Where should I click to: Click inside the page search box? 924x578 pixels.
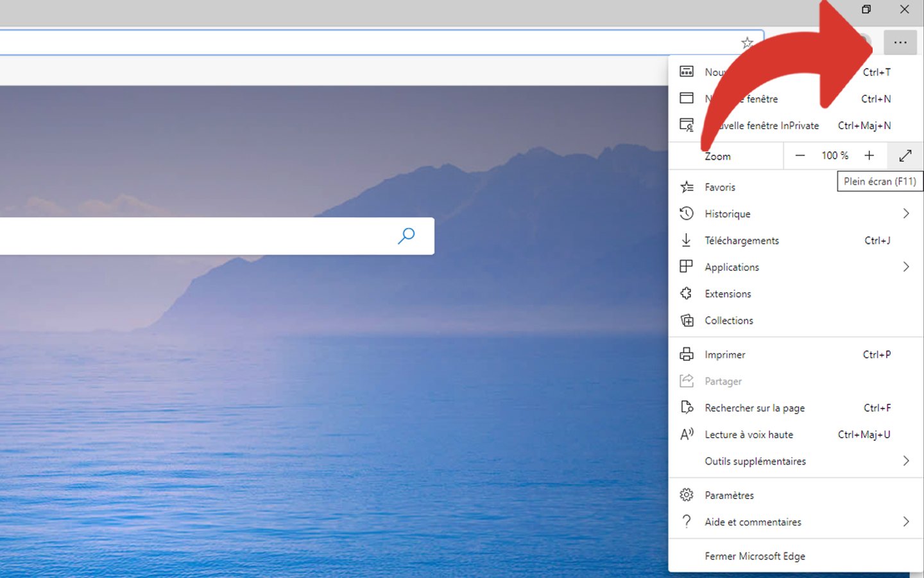(x=193, y=236)
